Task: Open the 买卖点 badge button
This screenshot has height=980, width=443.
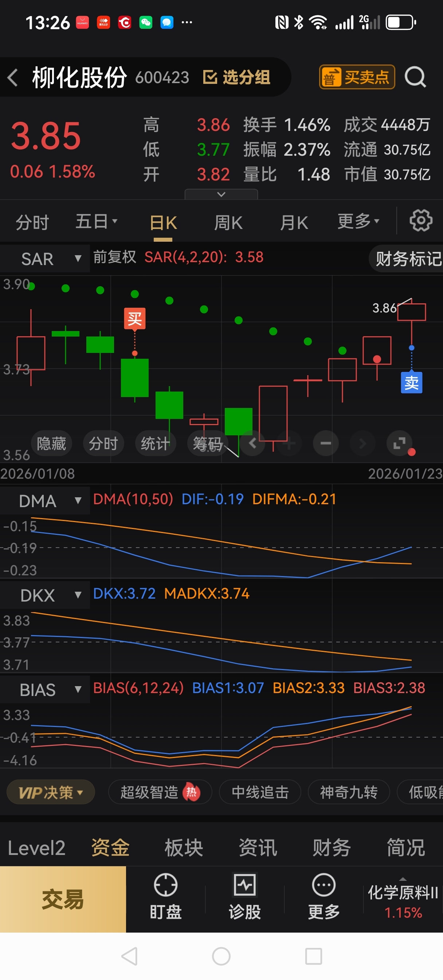Action: [x=357, y=77]
